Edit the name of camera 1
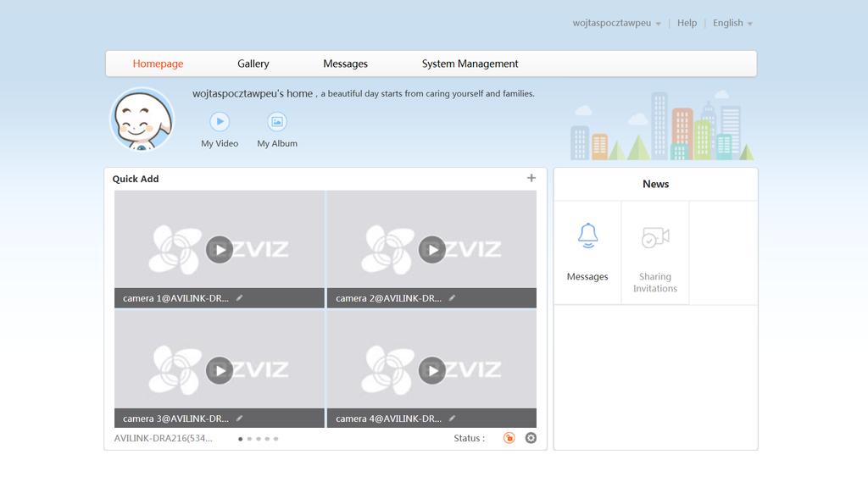The height and width of the screenshot is (488, 868). (x=240, y=297)
